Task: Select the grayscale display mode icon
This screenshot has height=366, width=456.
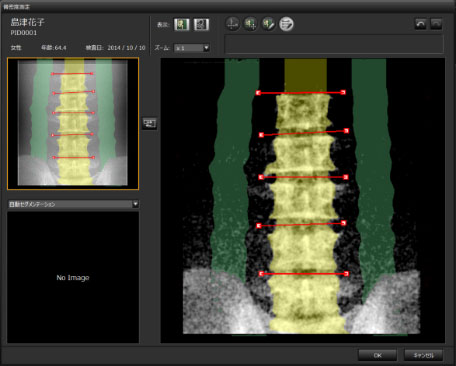Action: point(201,24)
